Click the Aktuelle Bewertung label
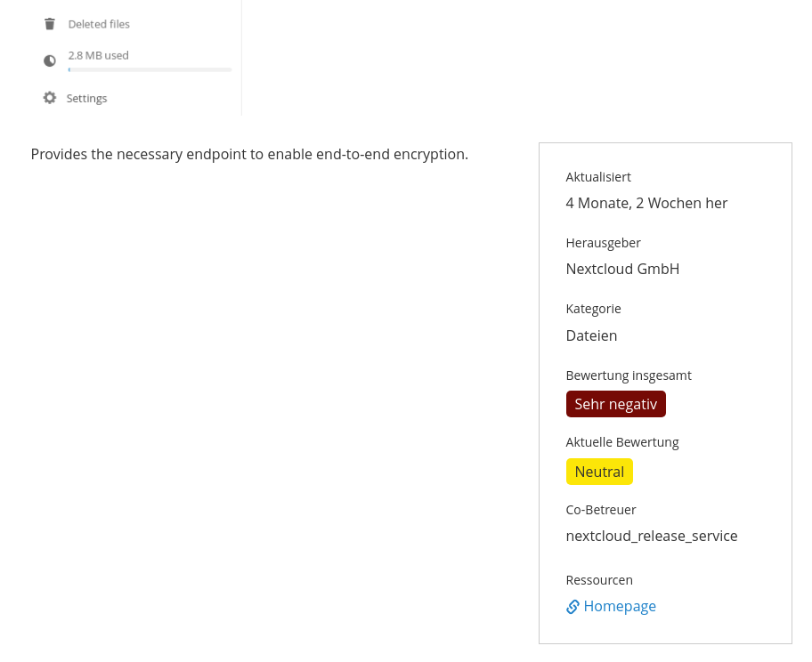Viewport: 812px width, 662px height. tap(622, 442)
